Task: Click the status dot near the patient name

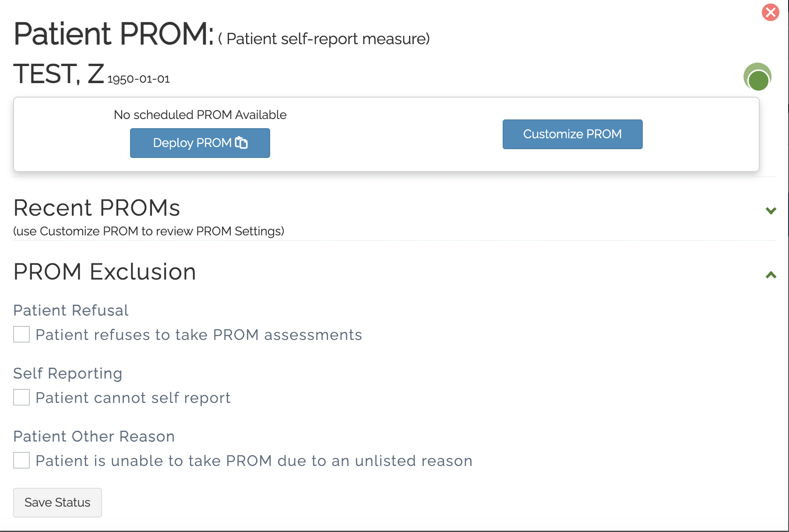Action: pos(757,77)
